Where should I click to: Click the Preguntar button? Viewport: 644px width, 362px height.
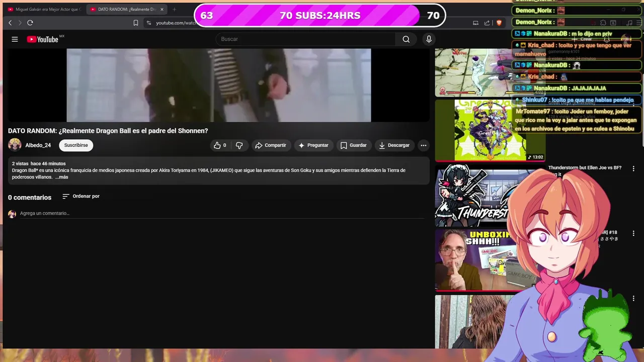[313, 145]
